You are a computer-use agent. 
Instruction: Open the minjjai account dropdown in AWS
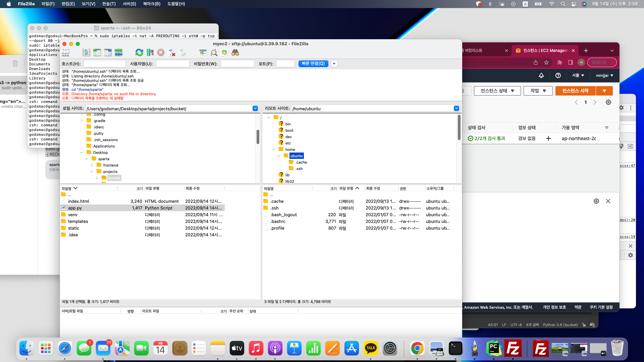[604, 75]
